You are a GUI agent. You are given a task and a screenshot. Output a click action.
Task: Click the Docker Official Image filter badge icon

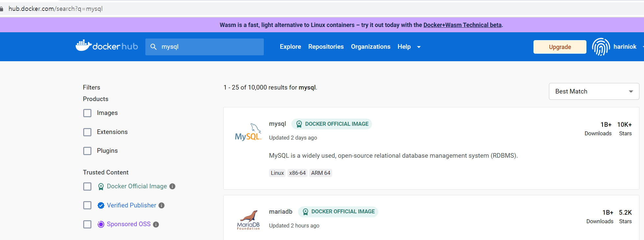101,187
